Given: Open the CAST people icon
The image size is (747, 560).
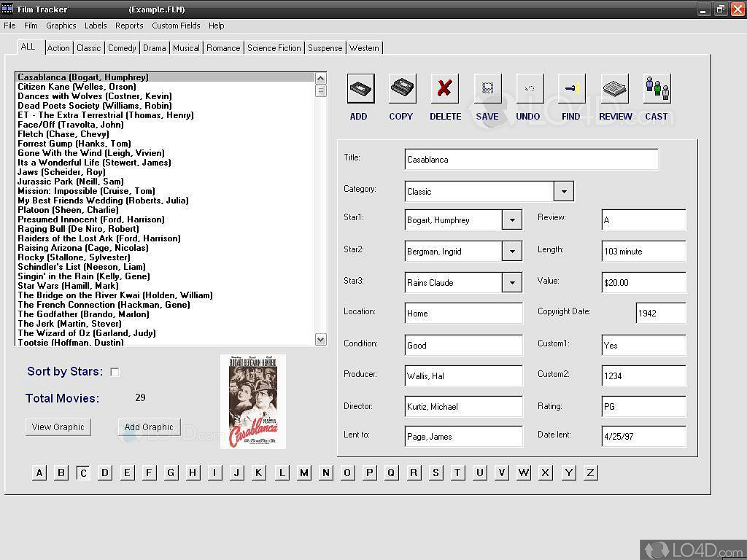Looking at the screenshot, I should click(657, 87).
